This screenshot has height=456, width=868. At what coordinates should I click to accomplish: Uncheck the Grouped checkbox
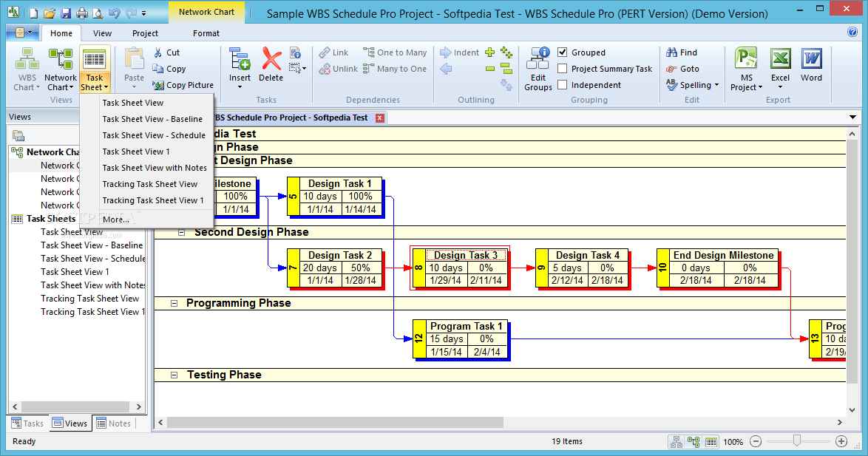(x=563, y=52)
